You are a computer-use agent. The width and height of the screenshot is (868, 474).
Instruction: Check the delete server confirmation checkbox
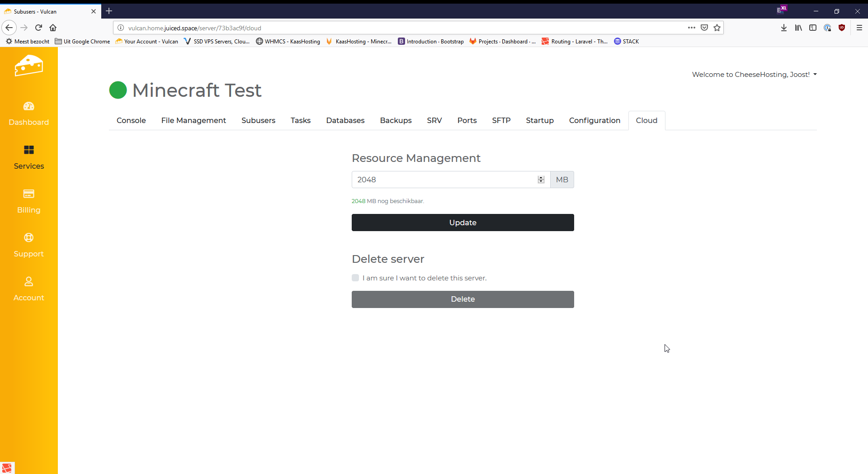[355, 278]
